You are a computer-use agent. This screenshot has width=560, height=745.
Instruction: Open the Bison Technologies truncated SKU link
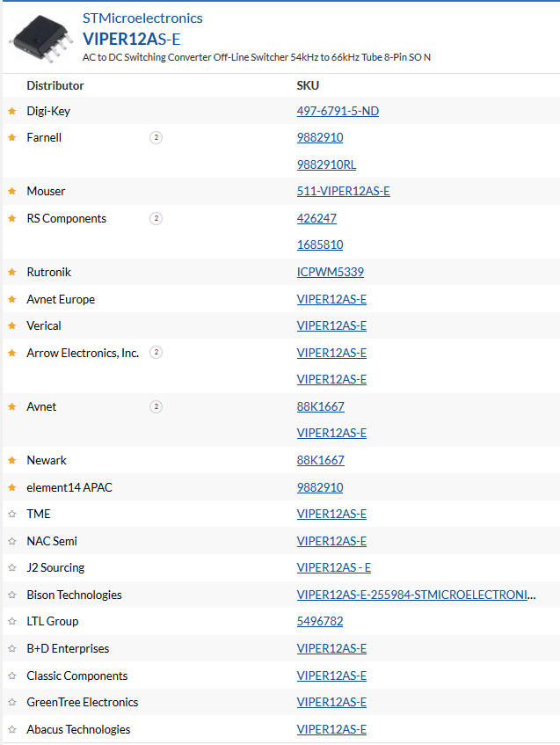click(416, 595)
